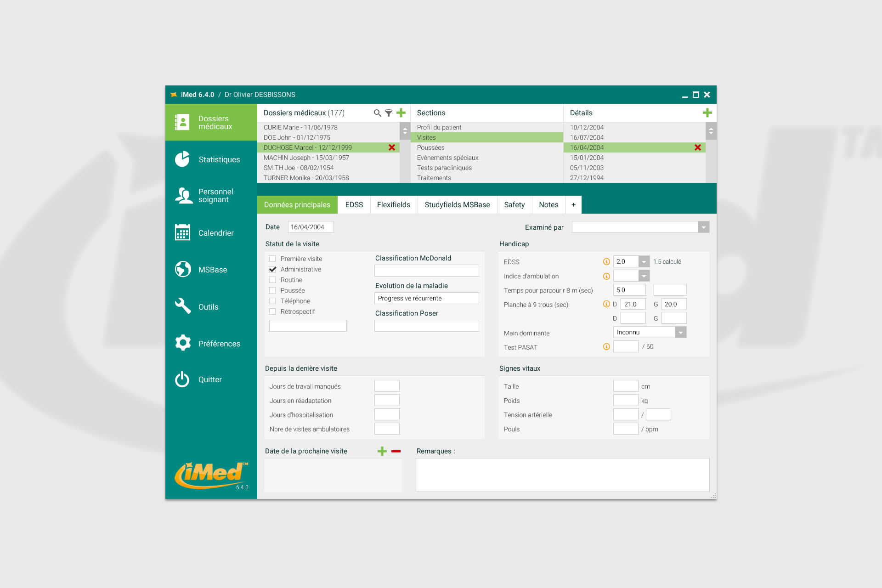Screen dimensions: 882x588
Task: Click the EDSS info icon in Handicap
Action: (606, 262)
